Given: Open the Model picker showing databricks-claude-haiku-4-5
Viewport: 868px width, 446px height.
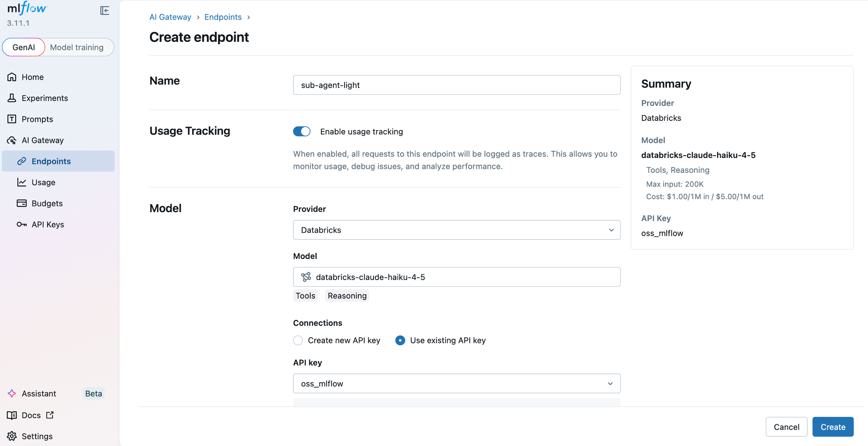Looking at the screenshot, I should click(x=456, y=277).
